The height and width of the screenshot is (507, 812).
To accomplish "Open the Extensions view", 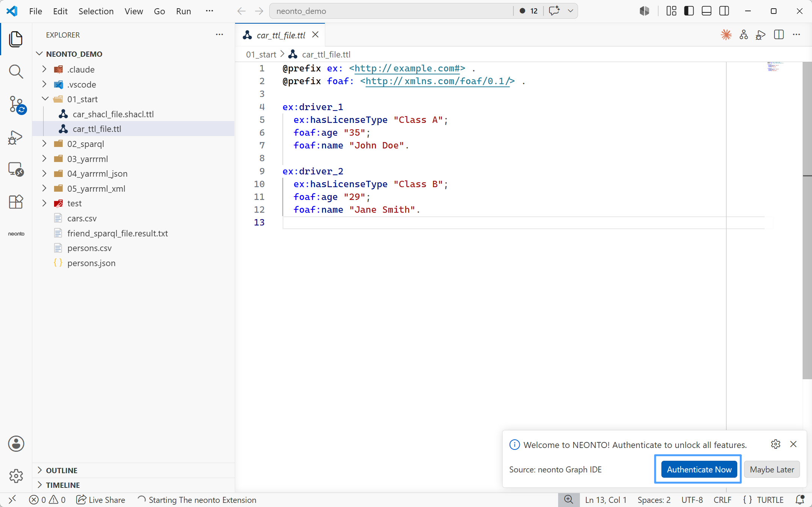I will tap(16, 202).
